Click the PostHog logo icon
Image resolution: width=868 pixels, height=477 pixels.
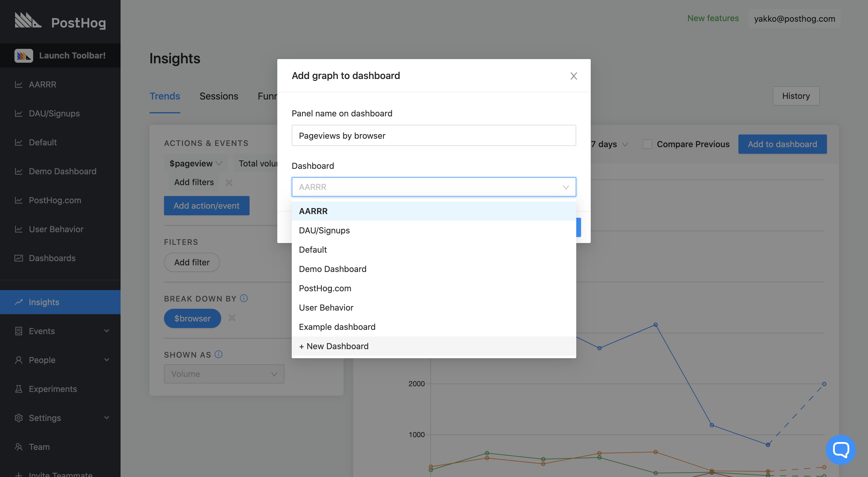[28, 20]
